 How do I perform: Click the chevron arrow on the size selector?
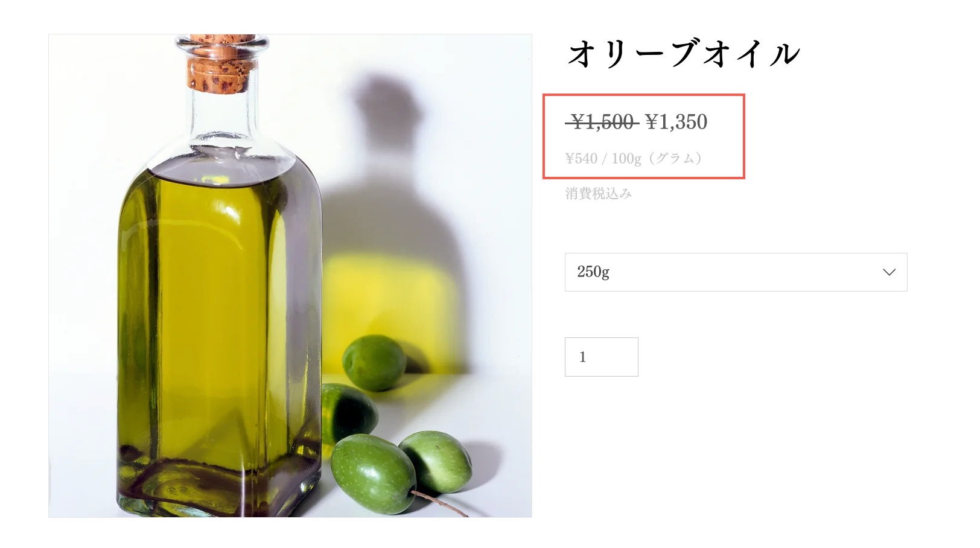coord(889,272)
